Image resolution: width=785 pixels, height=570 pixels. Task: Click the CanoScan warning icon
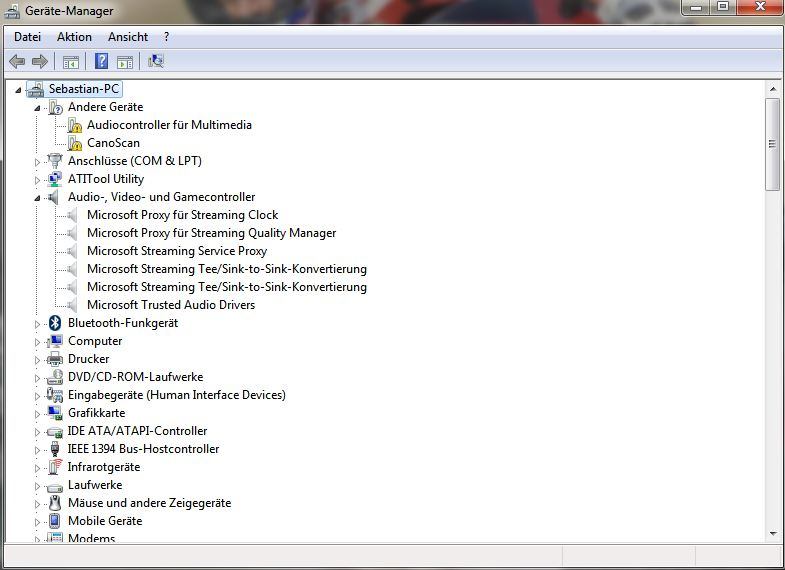[75, 143]
